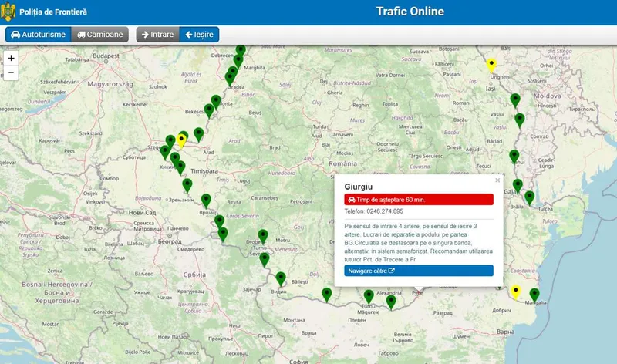Click the Poliția de Frontieră coat of arms logo
The width and height of the screenshot is (617, 364).
pyautogui.click(x=10, y=12)
